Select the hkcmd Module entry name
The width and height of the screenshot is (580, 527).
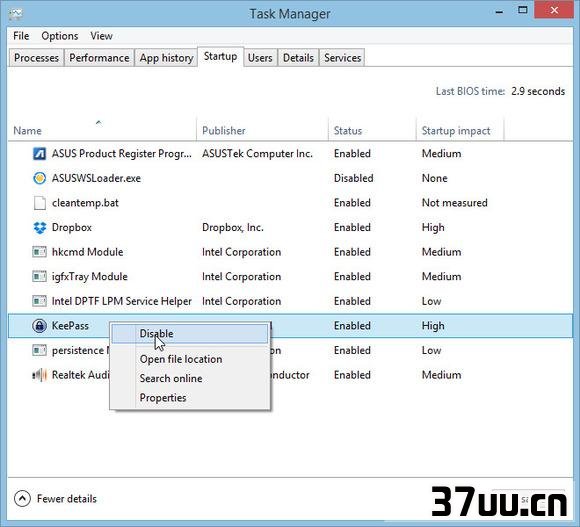click(87, 252)
